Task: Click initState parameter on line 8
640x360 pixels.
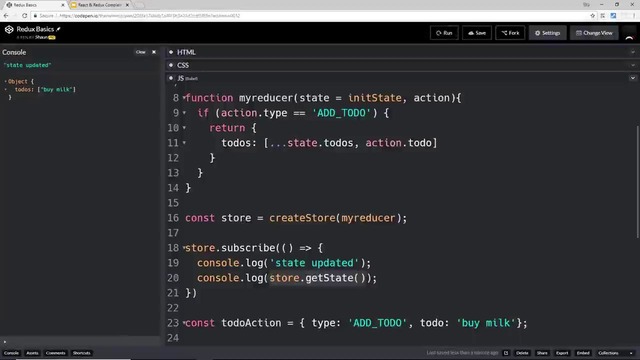Action: pyautogui.click(x=375, y=98)
